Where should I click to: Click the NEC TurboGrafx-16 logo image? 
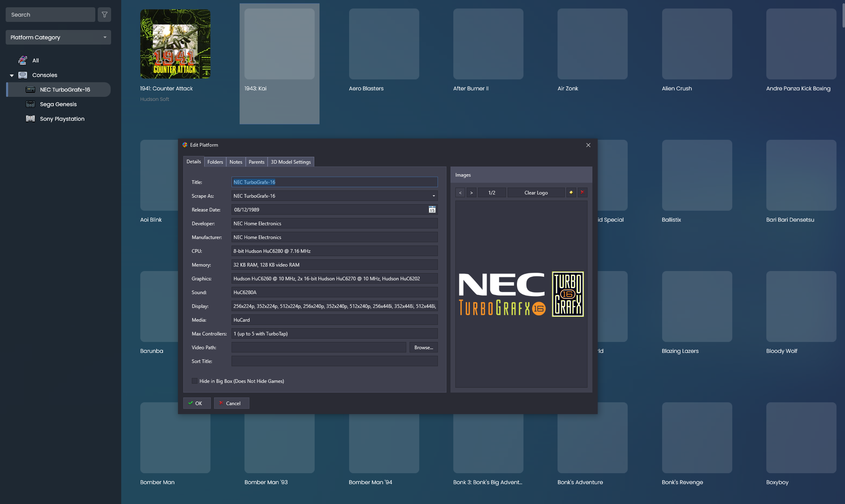pyautogui.click(x=521, y=294)
